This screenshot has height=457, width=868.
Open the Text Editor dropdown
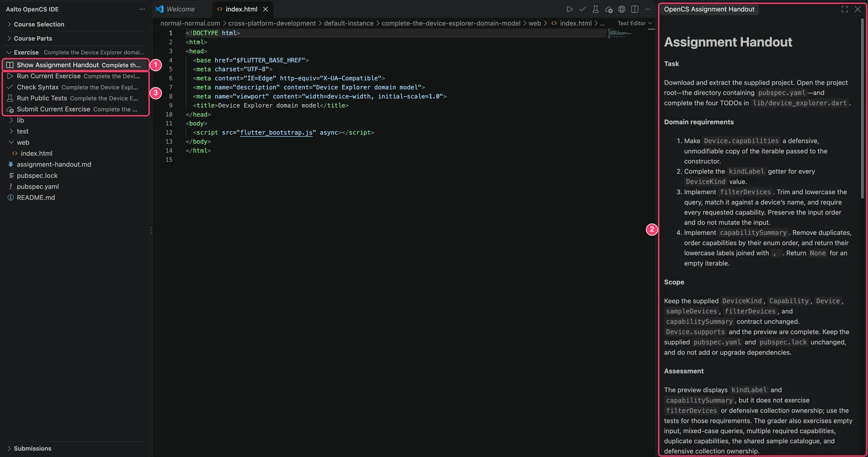(x=635, y=23)
